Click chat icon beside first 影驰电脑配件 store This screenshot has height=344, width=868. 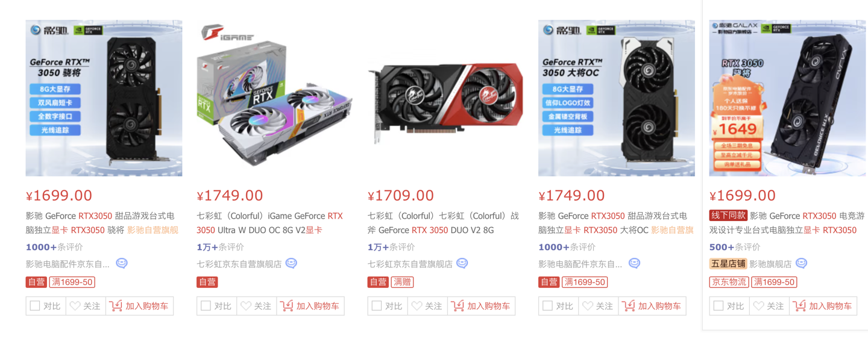(x=122, y=263)
